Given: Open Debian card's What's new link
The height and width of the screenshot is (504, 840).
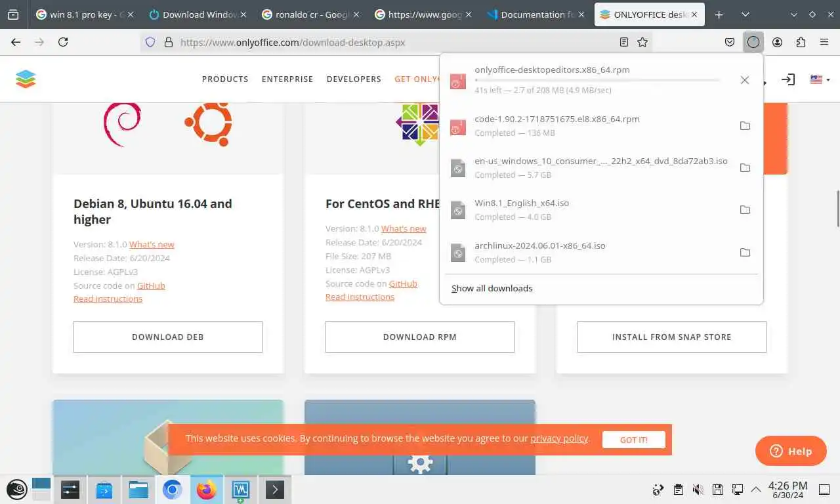Looking at the screenshot, I should (152, 244).
